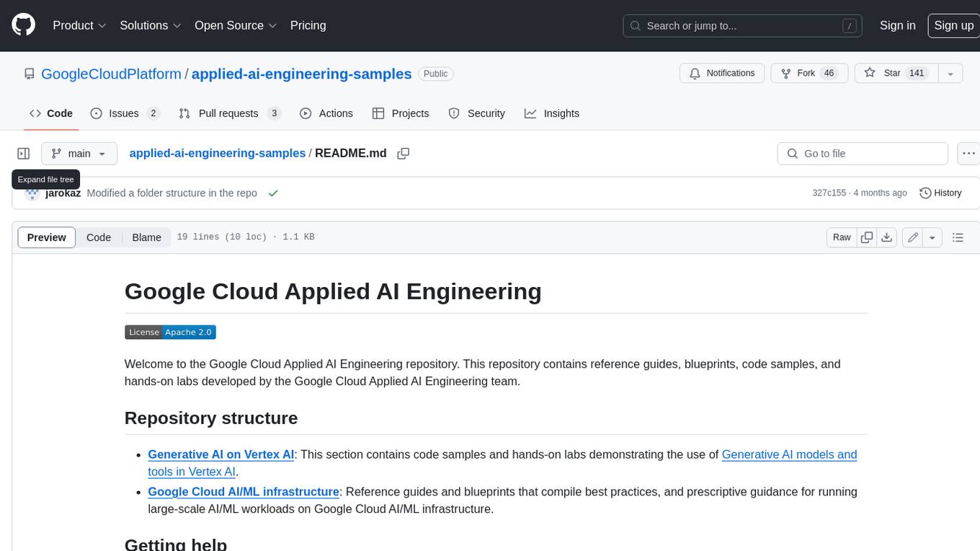Viewport: 980px width, 551px height.
Task: Click the GitHub logo icon
Action: coord(23,25)
